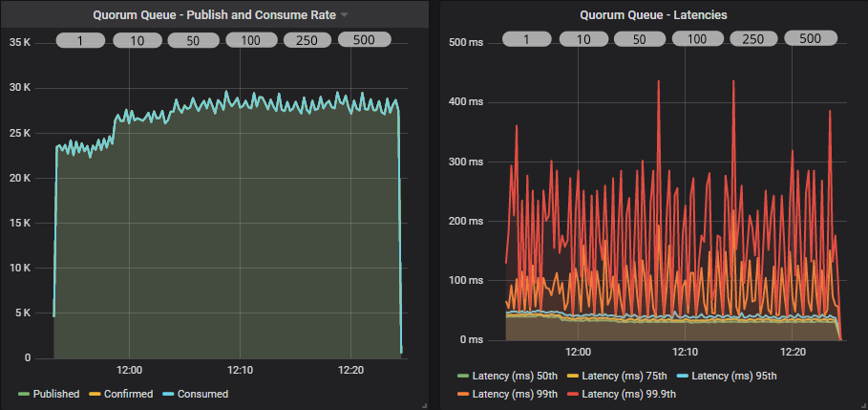Click the '500' marker pill in the Latencies panel

pyautogui.click(x=810, y=38)
